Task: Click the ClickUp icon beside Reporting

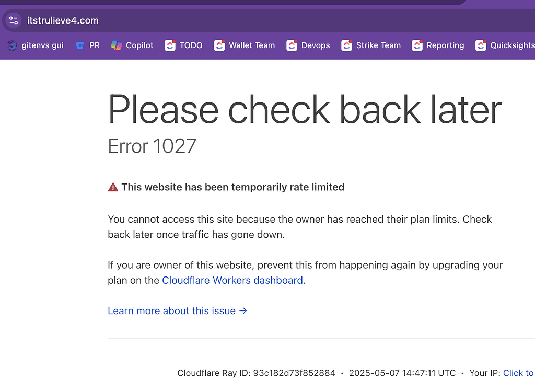Action: click(417, 45)
